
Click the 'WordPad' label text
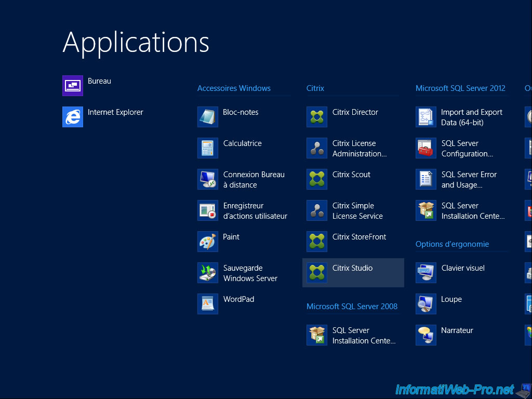coord(238,299)
